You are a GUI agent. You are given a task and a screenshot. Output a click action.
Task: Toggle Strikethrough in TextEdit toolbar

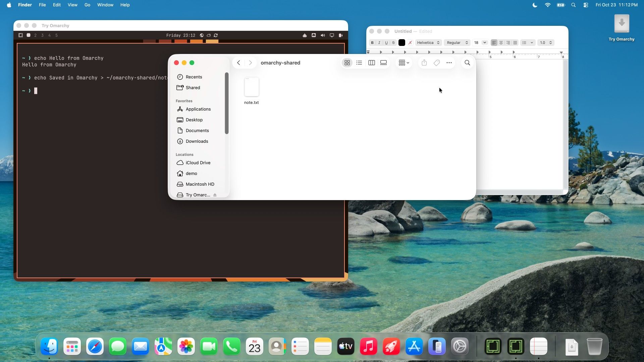tap(393, 43)
